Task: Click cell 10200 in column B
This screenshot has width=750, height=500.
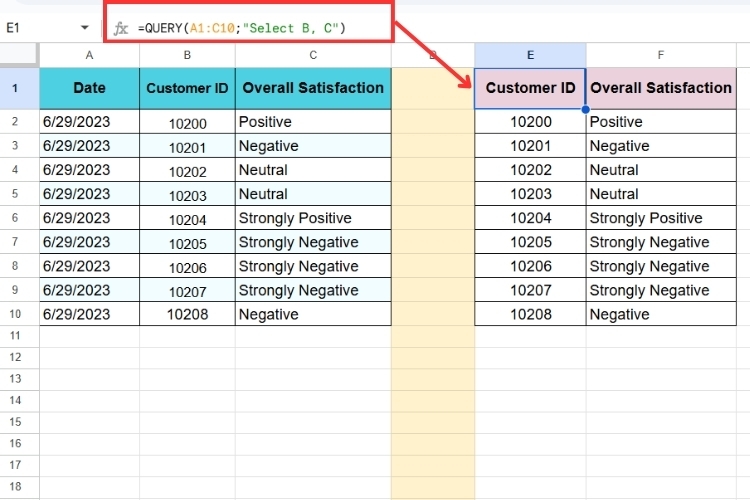Action: 187,122
